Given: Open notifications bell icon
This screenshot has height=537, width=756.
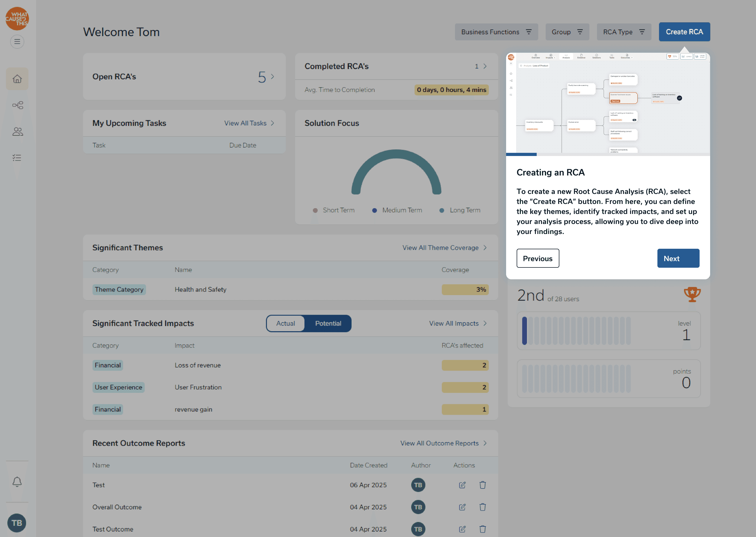Looking at the screenshot, I should tap(17, 481).
